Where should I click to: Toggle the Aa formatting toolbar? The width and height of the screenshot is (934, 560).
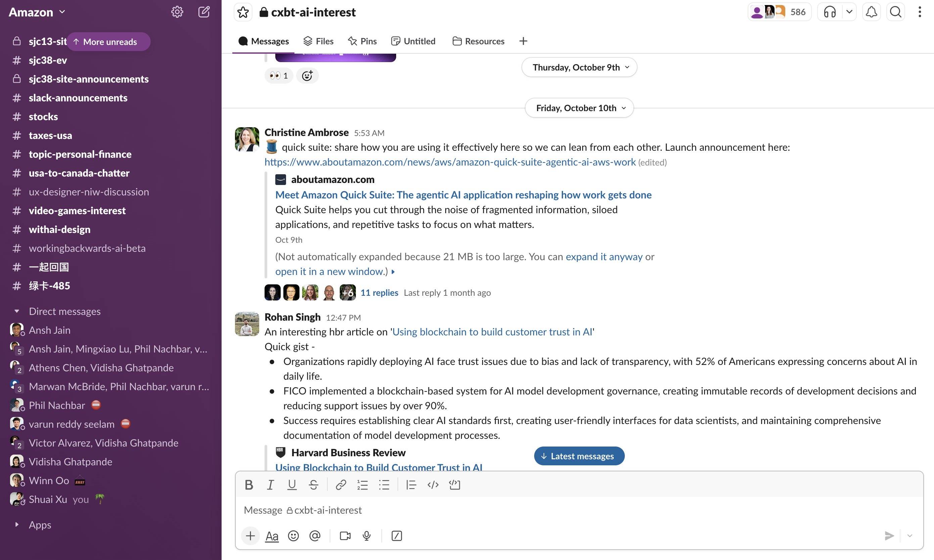(x=272, y=536)
